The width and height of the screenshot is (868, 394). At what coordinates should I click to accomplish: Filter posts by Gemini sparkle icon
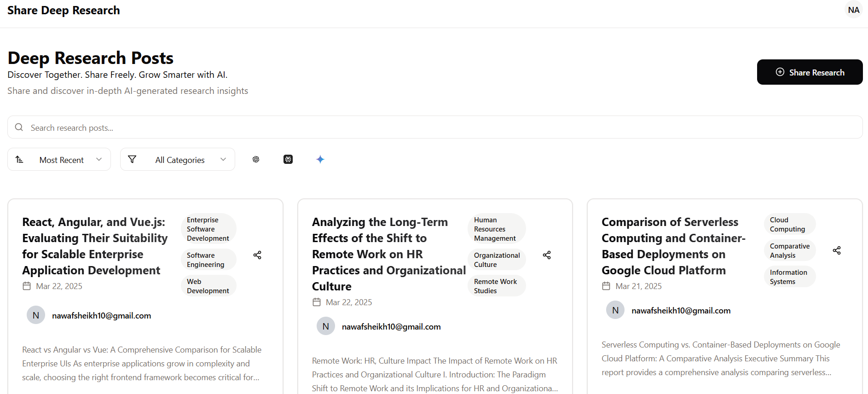320,159
